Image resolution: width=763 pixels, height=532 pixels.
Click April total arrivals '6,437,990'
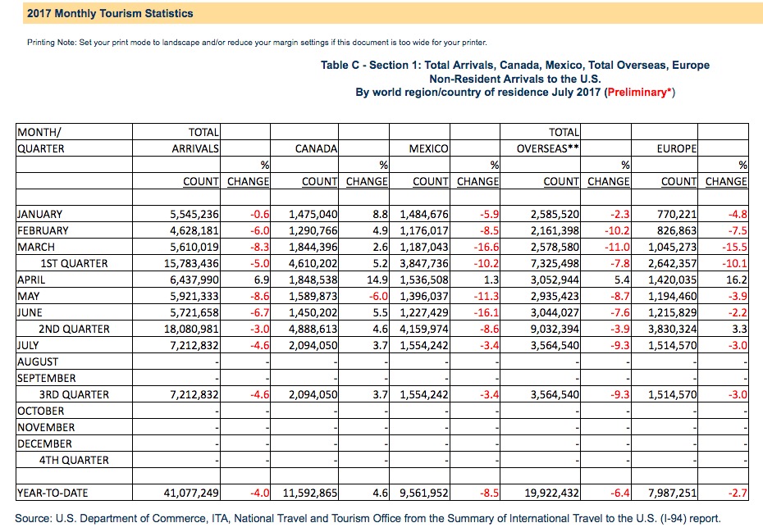coord(194,280)
